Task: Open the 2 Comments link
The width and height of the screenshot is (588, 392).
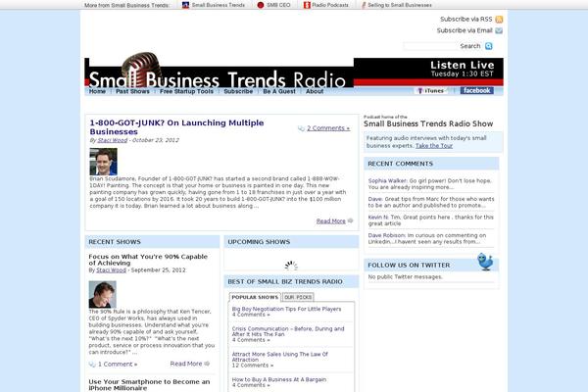Action: tap(328, 128)
